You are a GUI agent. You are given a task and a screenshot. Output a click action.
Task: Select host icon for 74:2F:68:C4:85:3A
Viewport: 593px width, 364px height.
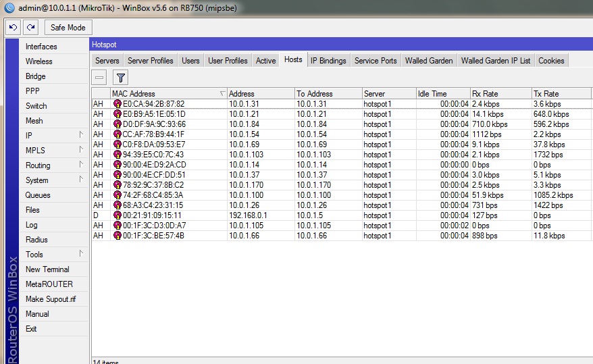[x=118, y=195]
